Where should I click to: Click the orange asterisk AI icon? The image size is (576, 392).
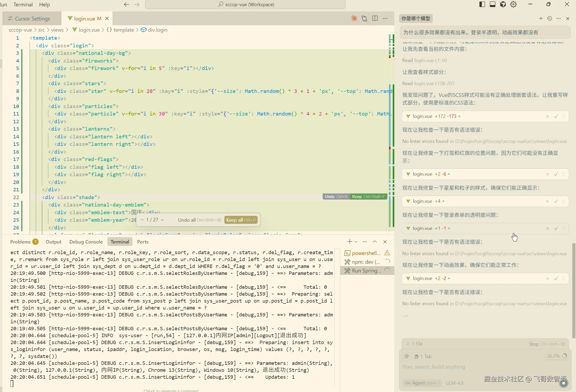(x=354, y=18)
